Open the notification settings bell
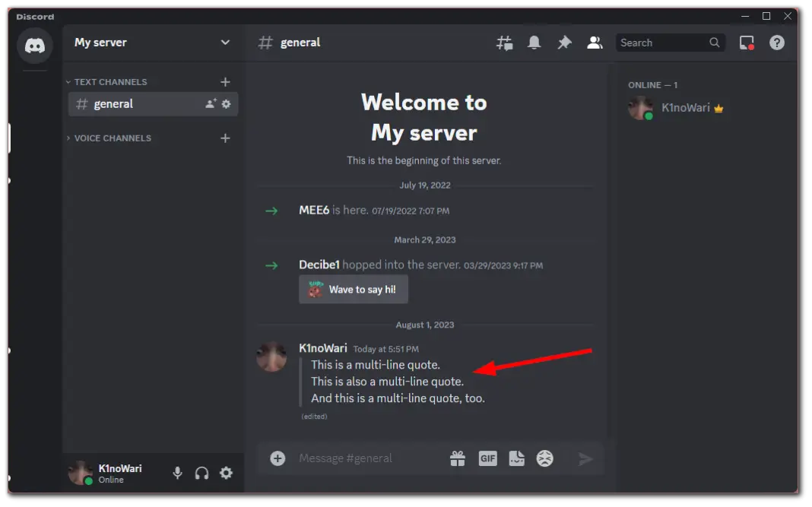The height and width of the screenshot is (507, 812). pyautogui.click(x=534, y=42)
